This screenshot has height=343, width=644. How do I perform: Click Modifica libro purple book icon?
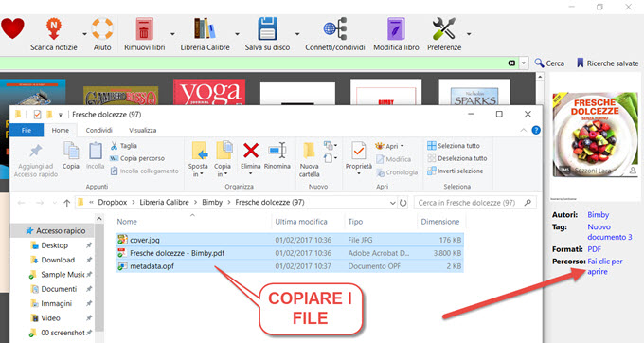[396, 28]
